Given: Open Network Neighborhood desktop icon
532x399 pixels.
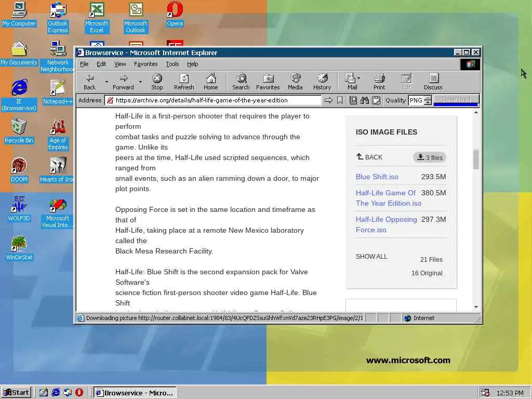Looking at the screenshot, I should coord(57,56).
